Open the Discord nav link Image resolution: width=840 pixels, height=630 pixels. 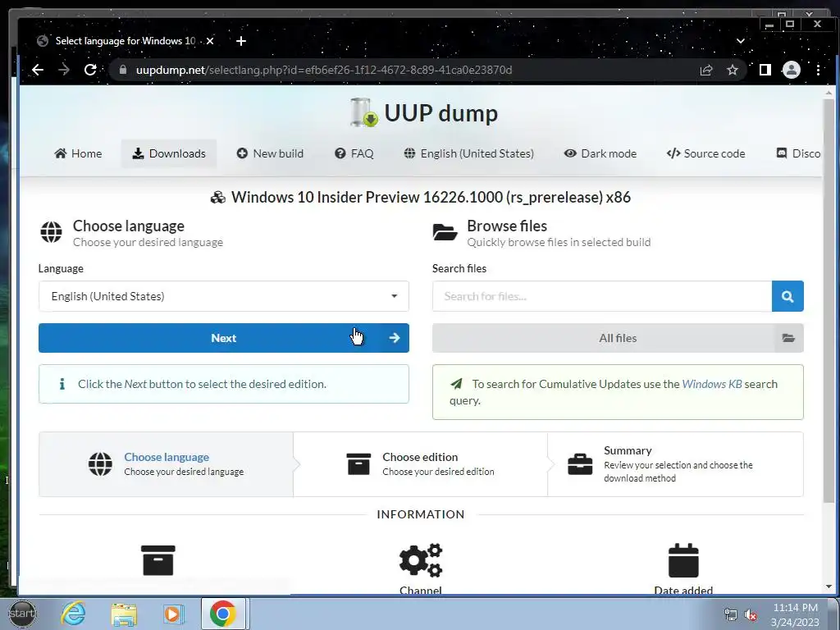pos(798,153)
